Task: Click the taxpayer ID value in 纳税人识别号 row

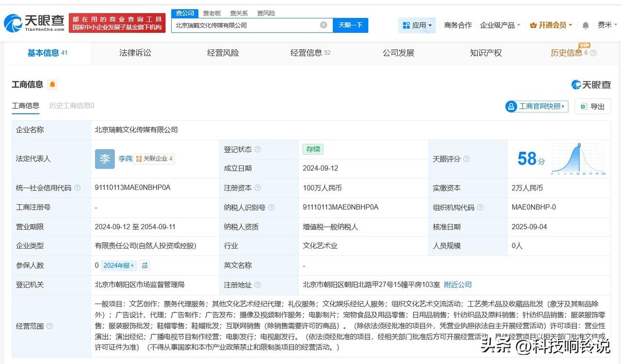Action: 341,207
